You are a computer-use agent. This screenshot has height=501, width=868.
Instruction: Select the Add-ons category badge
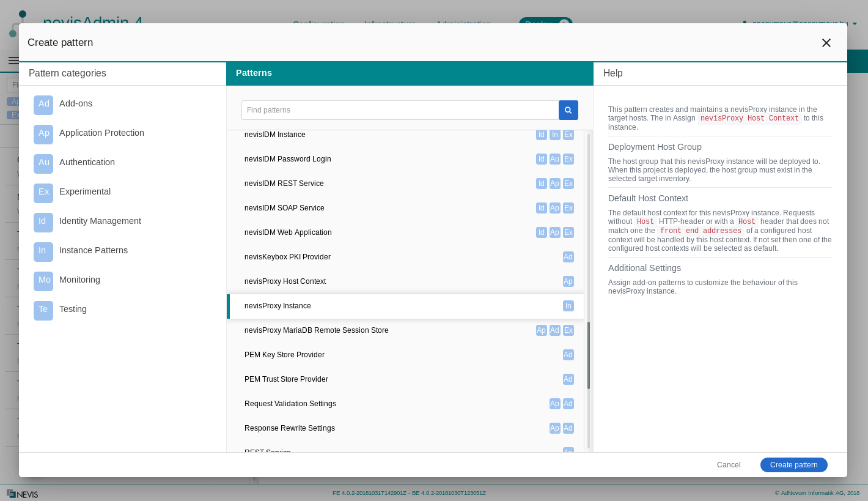pyautogui.click(x=43, y=105)
